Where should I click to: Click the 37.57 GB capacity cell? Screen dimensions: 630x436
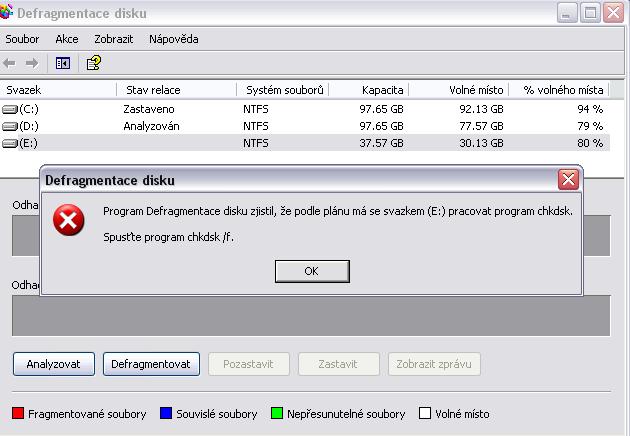381,143
